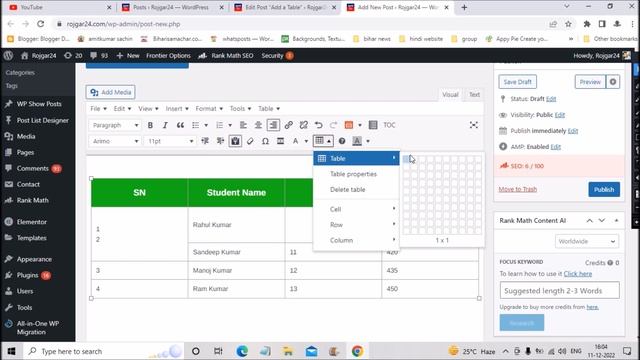Screen dimensions: 640x360
Task: Expand the Row submenu
Action: [356, 224]
